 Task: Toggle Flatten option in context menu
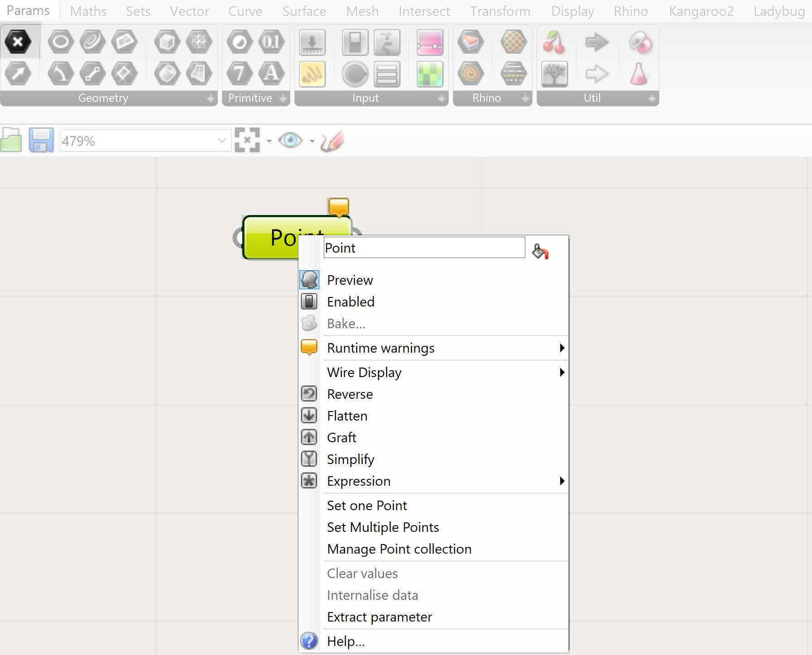pos(347,416)
